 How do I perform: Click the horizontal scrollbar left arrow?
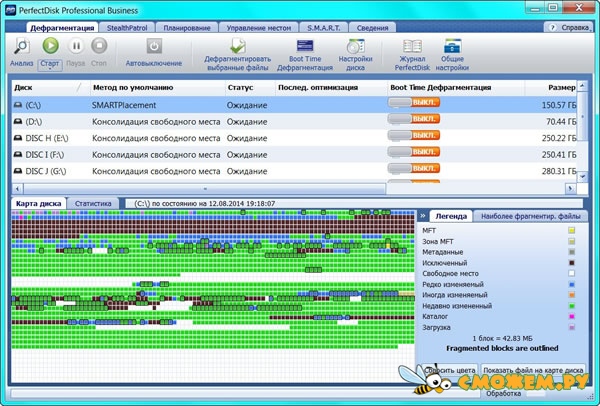click(18, 188)
